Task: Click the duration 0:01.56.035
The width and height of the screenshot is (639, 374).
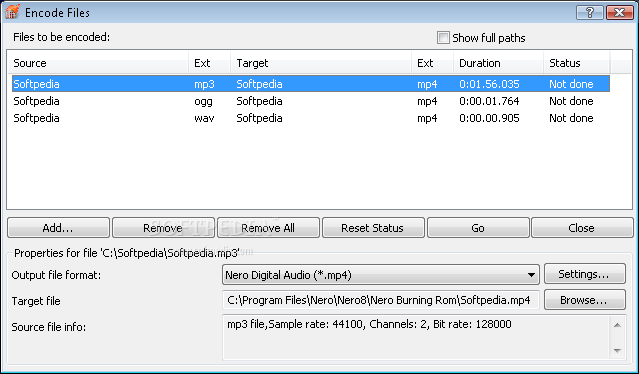Action: pyautogui.click(x=489, y=84)
